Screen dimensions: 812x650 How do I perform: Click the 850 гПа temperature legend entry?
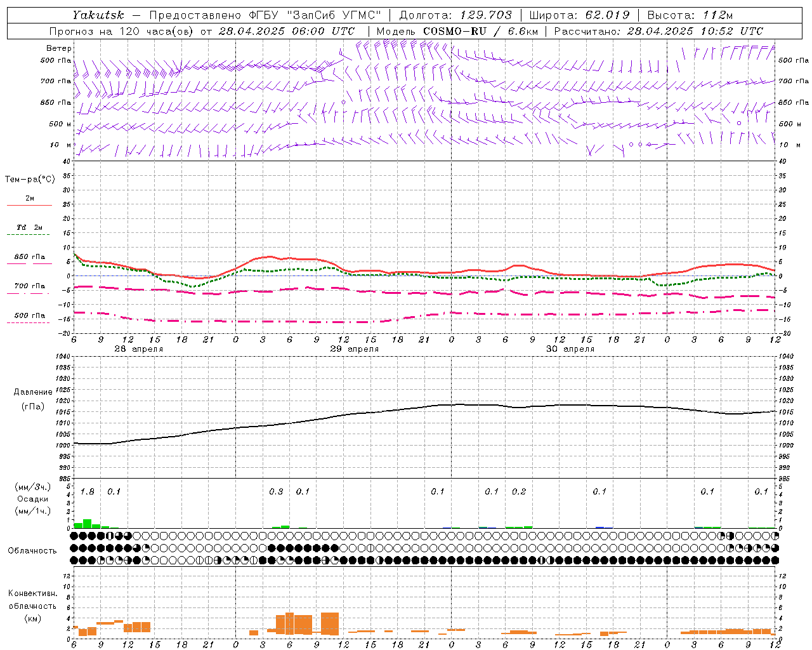30,257
